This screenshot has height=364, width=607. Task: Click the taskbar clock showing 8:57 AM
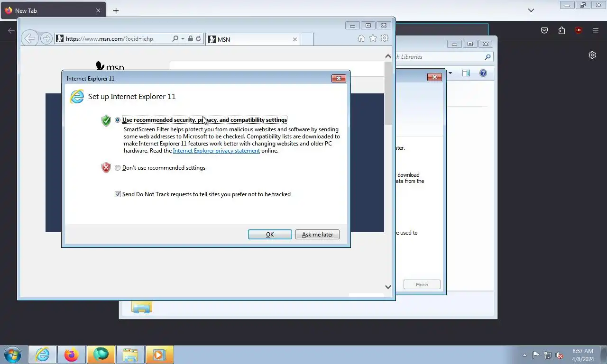[583, 355]
